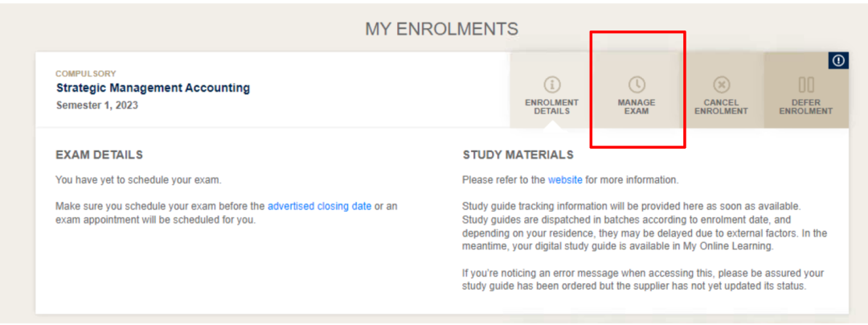
Task: Click the Enrolment Details info icon
Action: (552, 84)
